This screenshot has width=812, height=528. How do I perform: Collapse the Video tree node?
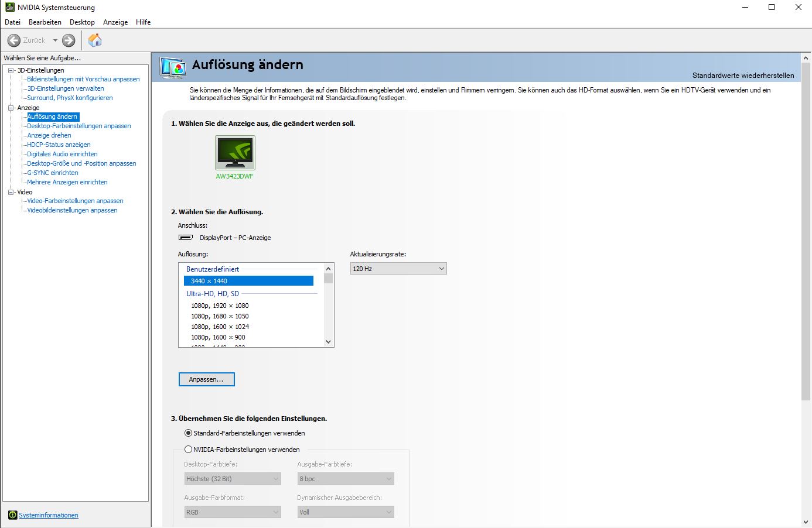click(x=11, y=192)
